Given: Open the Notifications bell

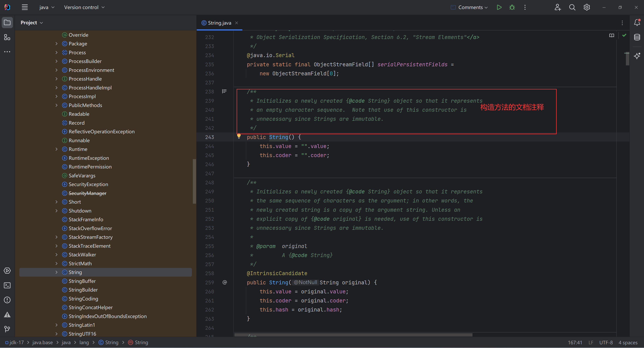Looking at the screenshot, I should 637,23.
